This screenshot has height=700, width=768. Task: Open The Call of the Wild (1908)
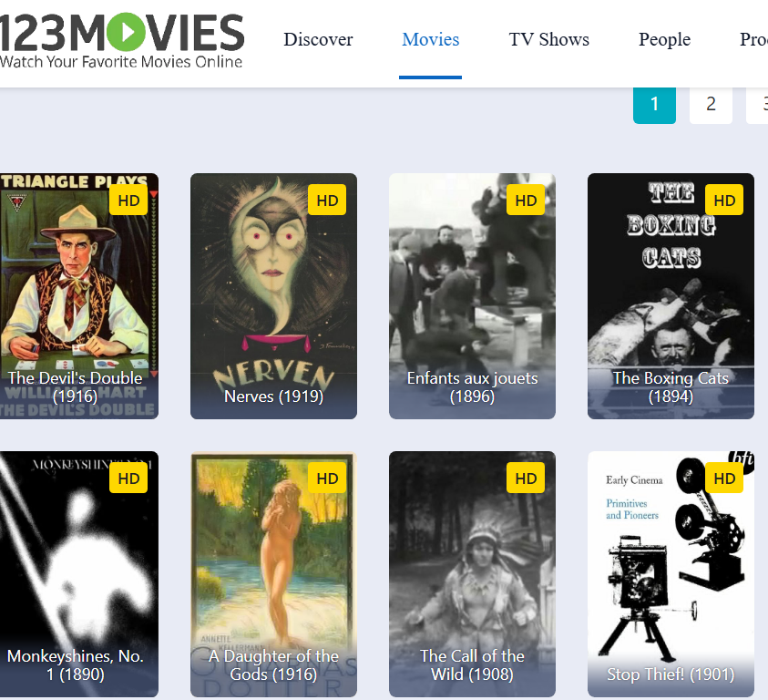click(472, 574)
